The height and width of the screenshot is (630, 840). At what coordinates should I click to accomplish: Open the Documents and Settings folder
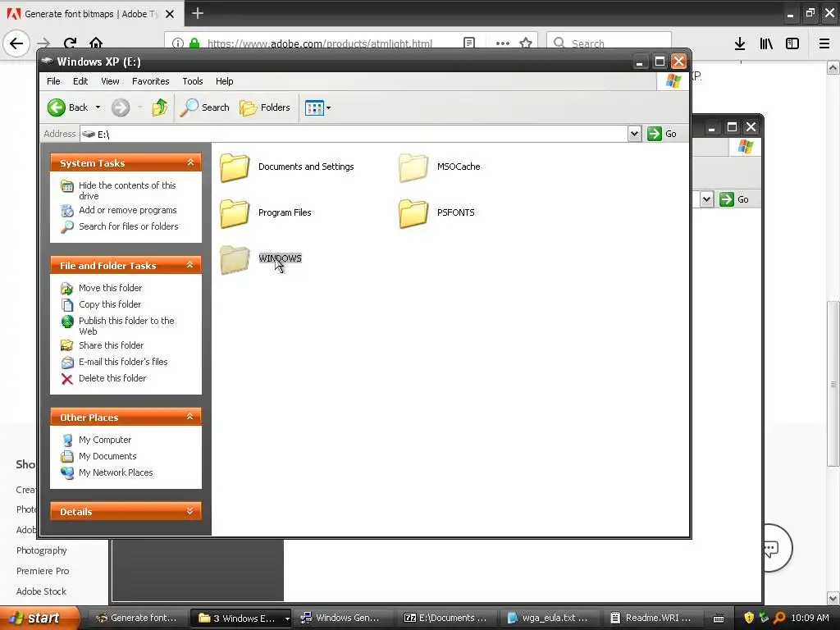[x=287, y=167]
